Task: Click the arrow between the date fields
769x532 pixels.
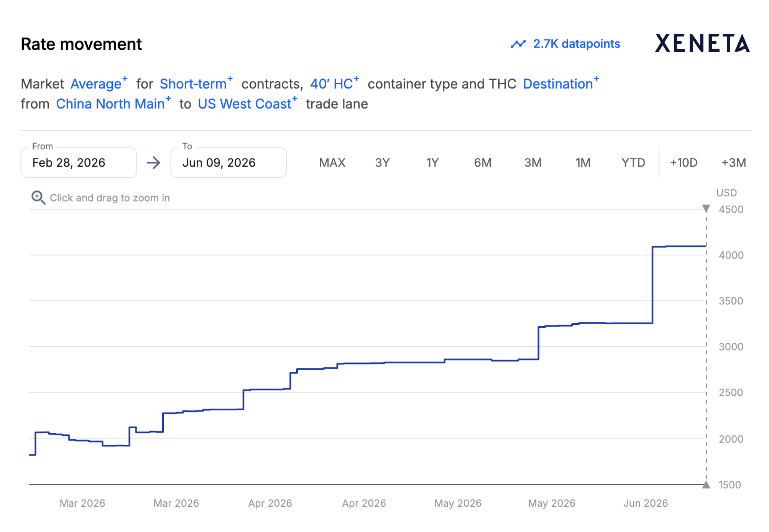Action: [154, 162]
